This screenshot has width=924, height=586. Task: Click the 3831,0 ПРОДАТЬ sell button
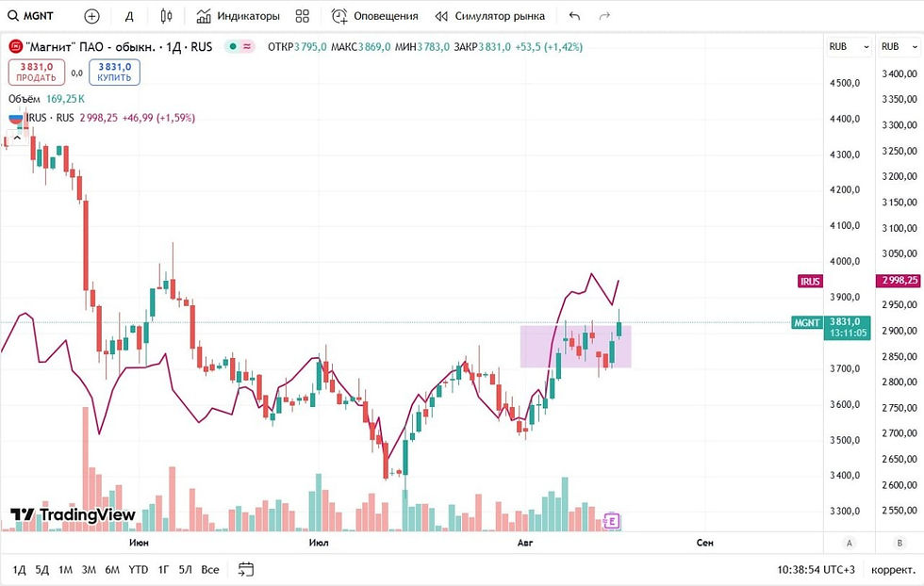click(x=37, y=72)
